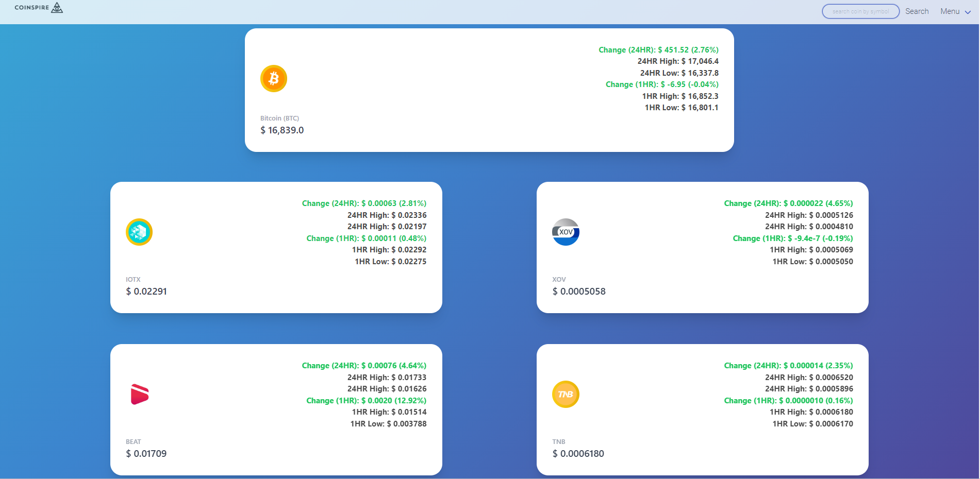Expand details on the Bitcoin card
Viewport: 980px width, 479px height.
(x=489, y=90)
